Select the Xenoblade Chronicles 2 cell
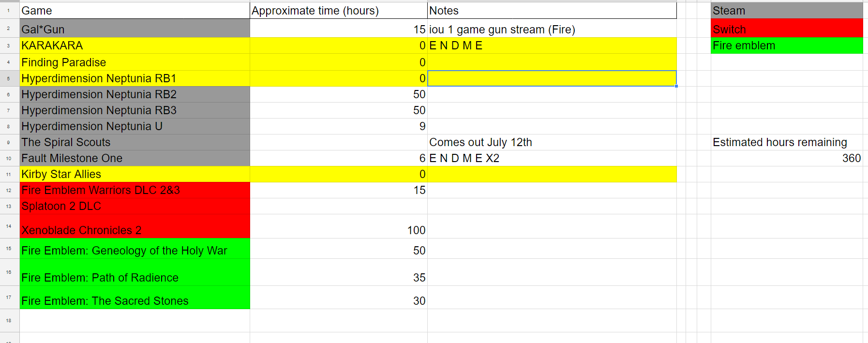 click(135, 226)
